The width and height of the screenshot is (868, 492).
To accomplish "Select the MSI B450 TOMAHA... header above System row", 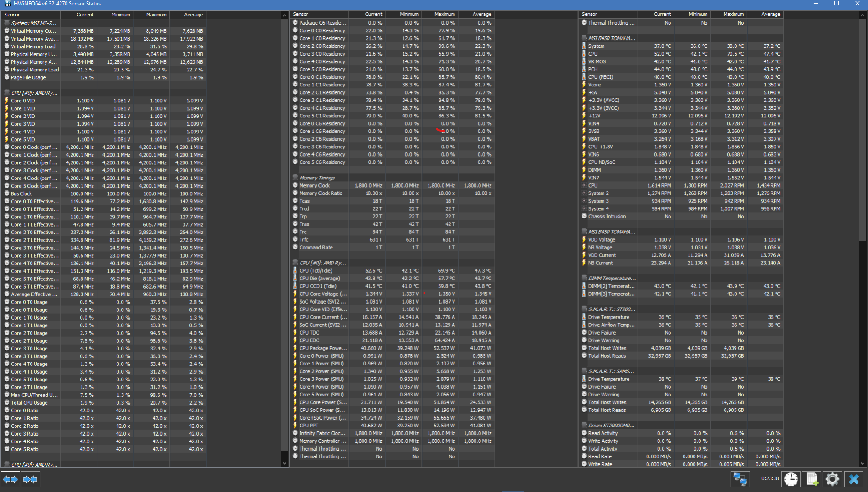I will [x=681, y=38].
